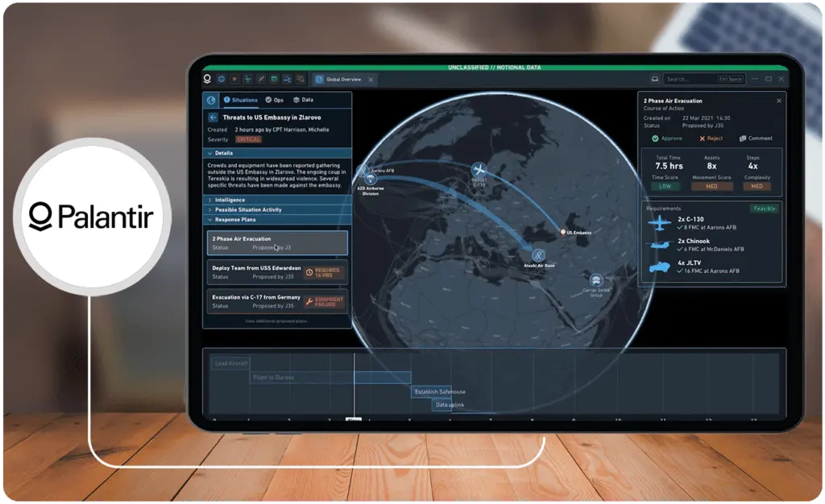The image size is (825, 504).
Task: Approve the 2 Phase Air Evacuation plan
Action: point(666,138)
